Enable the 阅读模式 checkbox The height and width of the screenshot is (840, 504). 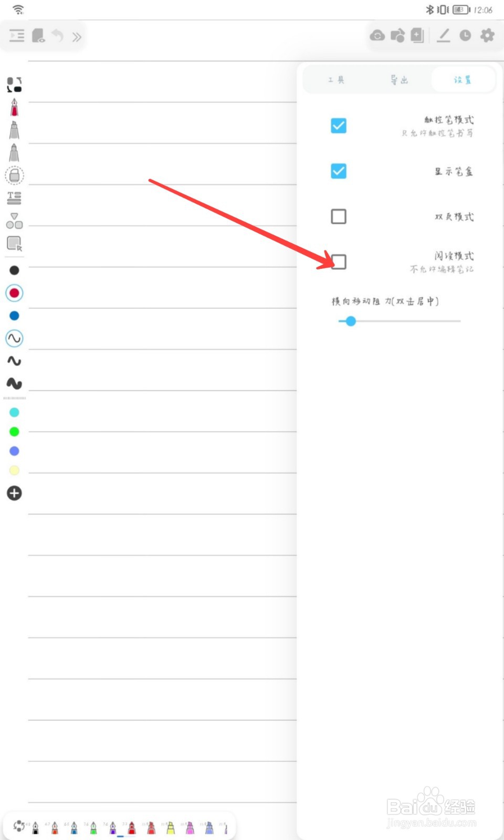pyautogui.click(x=339, y=261)
